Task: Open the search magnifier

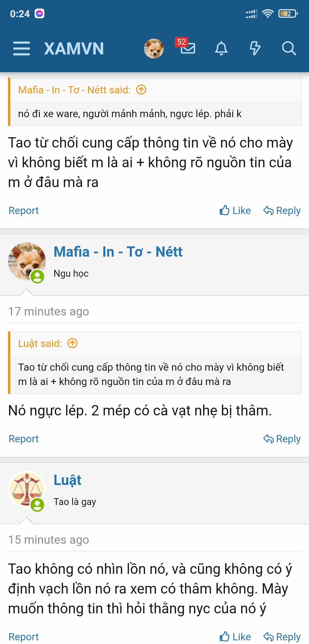Action: point(289,48)
